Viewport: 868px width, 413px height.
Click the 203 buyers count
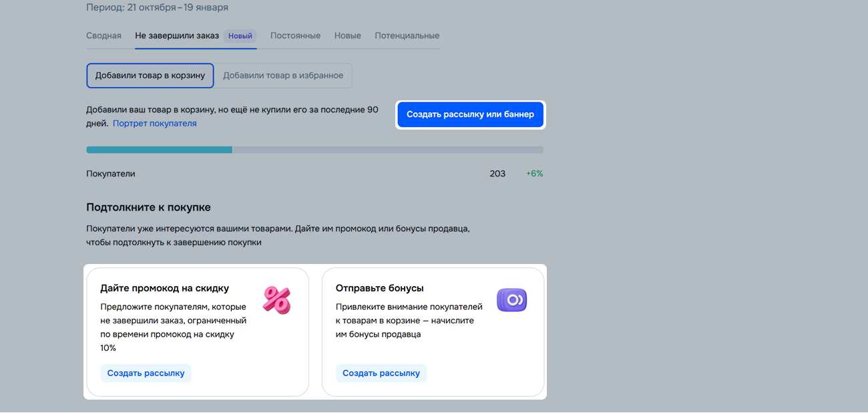click(497, 174)
